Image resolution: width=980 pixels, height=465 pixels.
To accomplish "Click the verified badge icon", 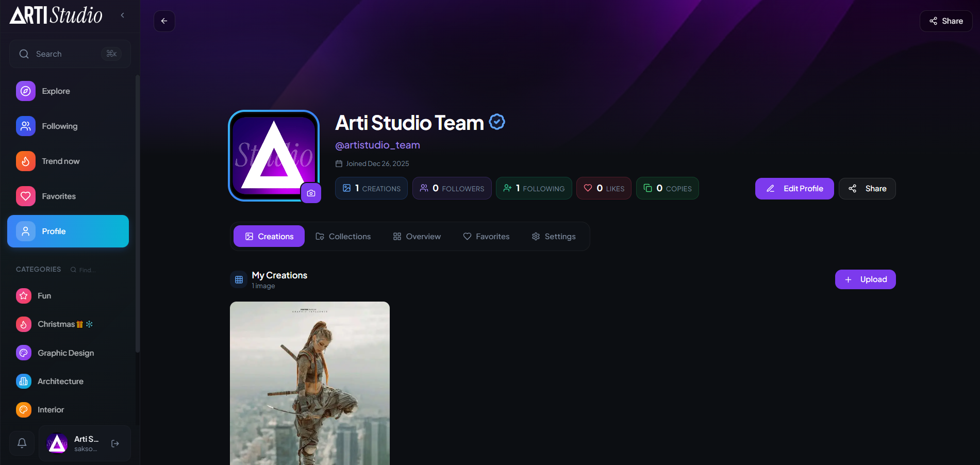I will pyautogui.click(x=497, y=122).
